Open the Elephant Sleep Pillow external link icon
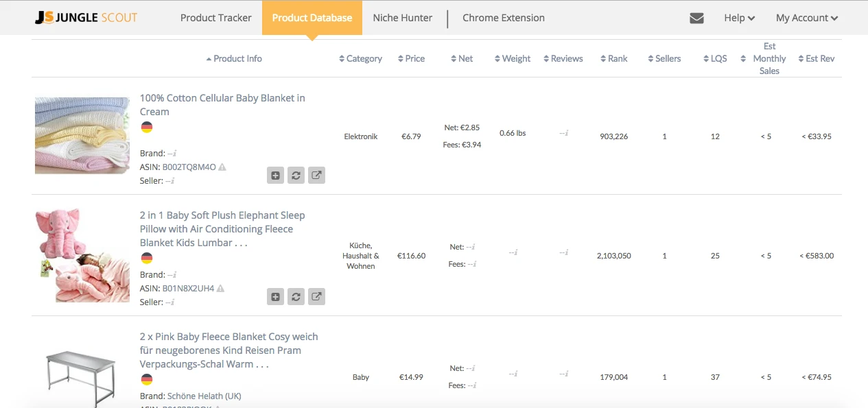This screenshot has height=408, width=868. tap(316, 297)
